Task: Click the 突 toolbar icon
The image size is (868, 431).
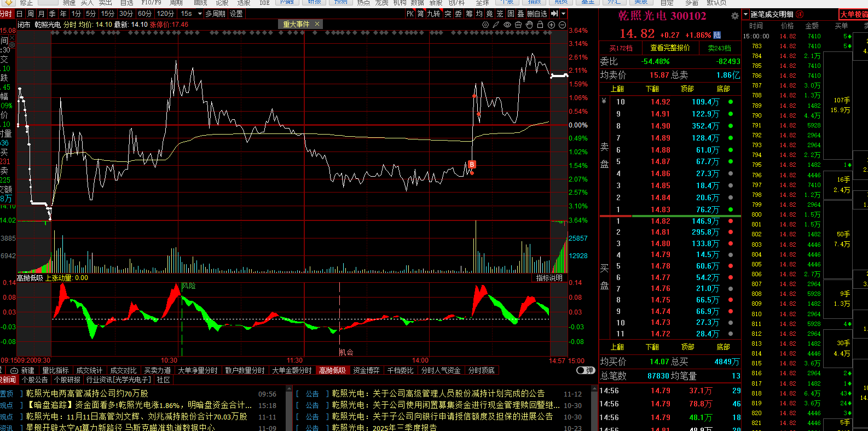Action: pyautogui.click(x=448, y=14)
